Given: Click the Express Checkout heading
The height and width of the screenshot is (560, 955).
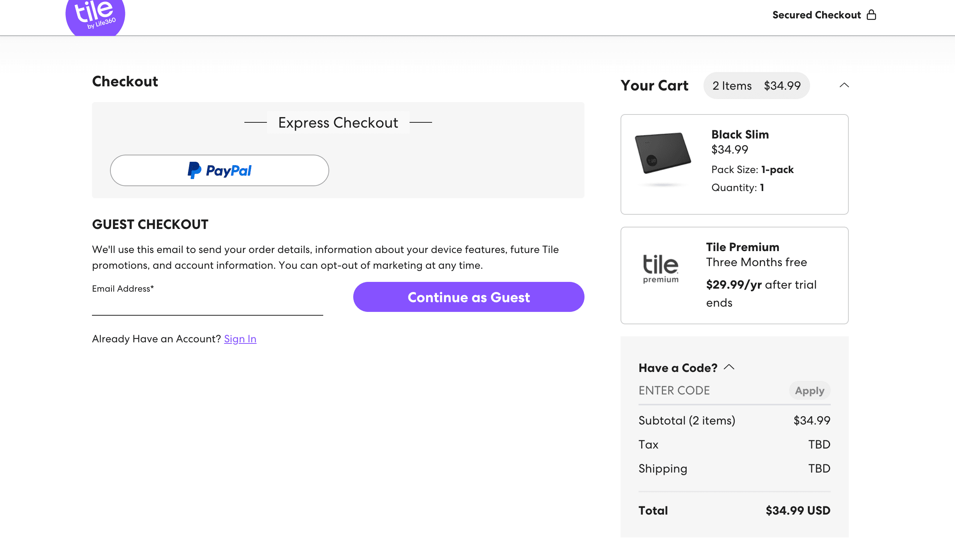Looking at the screenshot, I should tap(338, 122).
